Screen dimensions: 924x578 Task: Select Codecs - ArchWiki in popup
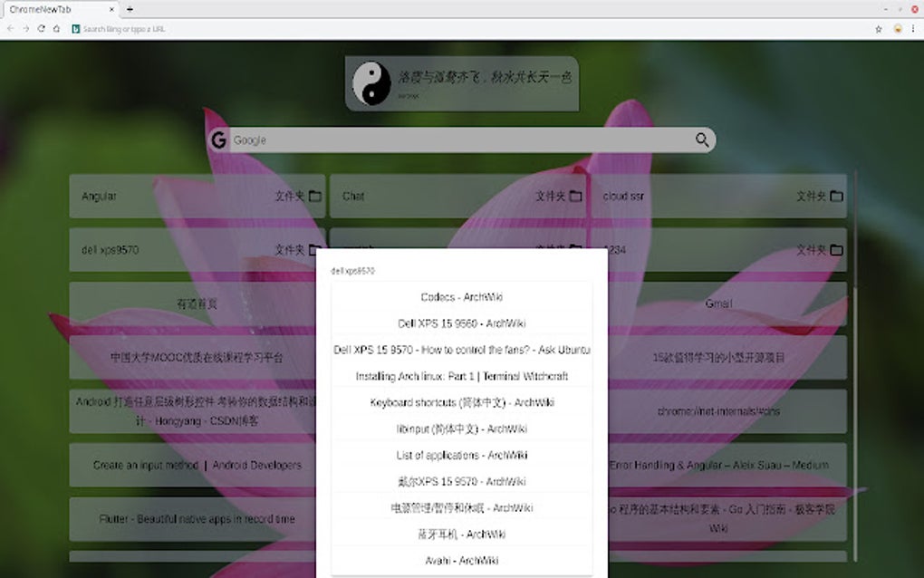click(x=461, y=297)
